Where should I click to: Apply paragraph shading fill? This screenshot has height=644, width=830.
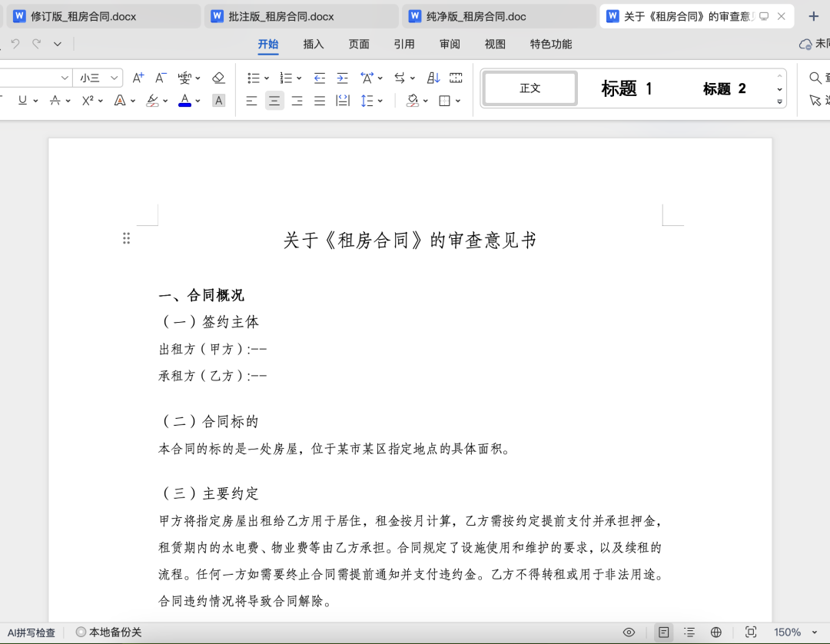point(413,101)
